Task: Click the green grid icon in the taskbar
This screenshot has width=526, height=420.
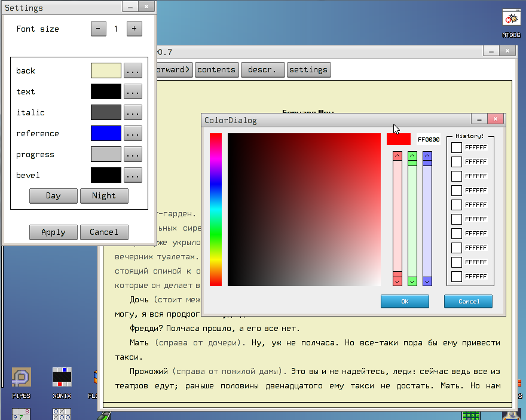Action: (x=472, y=414)
